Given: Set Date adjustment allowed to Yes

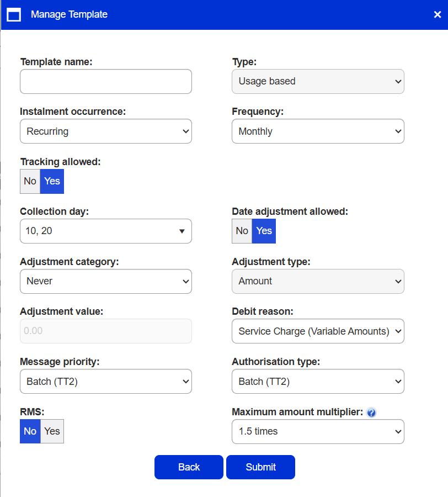Looking at the screenshot, I should [264, 231].
